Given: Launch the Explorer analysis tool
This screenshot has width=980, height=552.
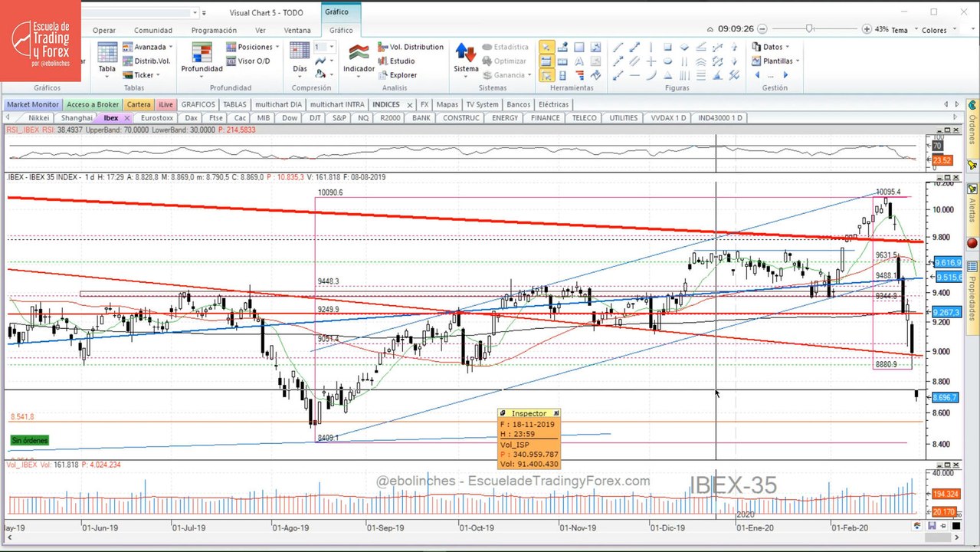Looking at the screenshot, I should tap(398, 75).
